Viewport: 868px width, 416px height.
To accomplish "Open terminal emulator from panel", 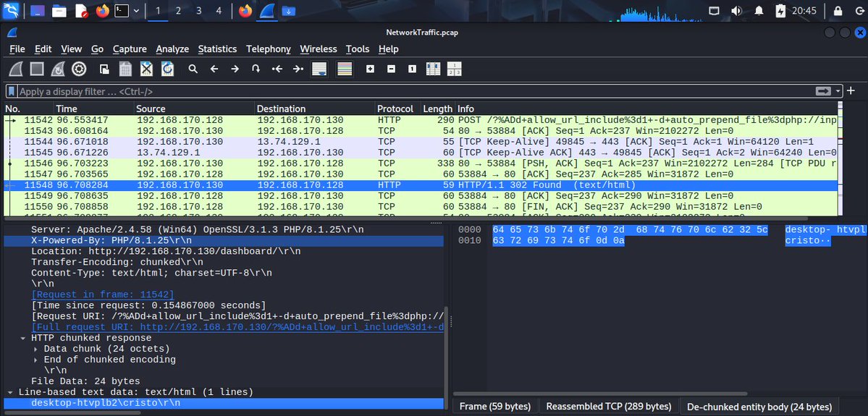I will (x=122, y=11).
